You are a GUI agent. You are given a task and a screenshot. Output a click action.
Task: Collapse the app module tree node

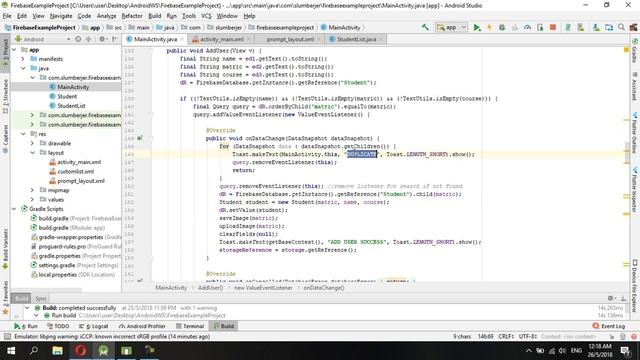14,50
